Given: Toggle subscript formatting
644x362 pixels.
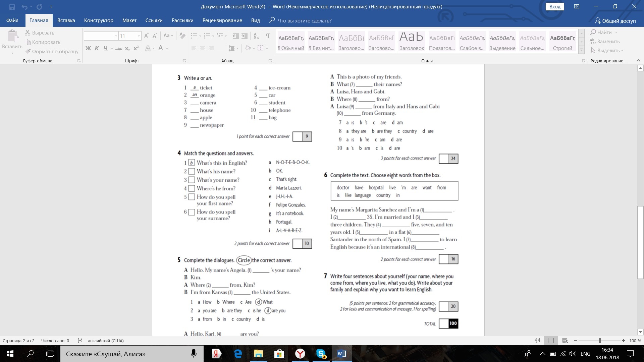Looking at the screenshot, I should [127, 49].
